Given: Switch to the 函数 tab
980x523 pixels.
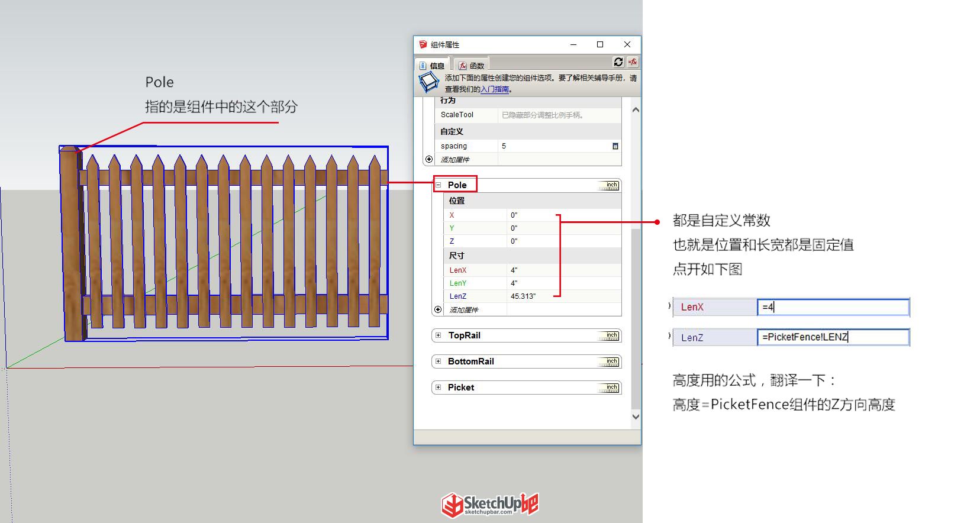Looking at the screenshot, I should click(x=472, y=65).
